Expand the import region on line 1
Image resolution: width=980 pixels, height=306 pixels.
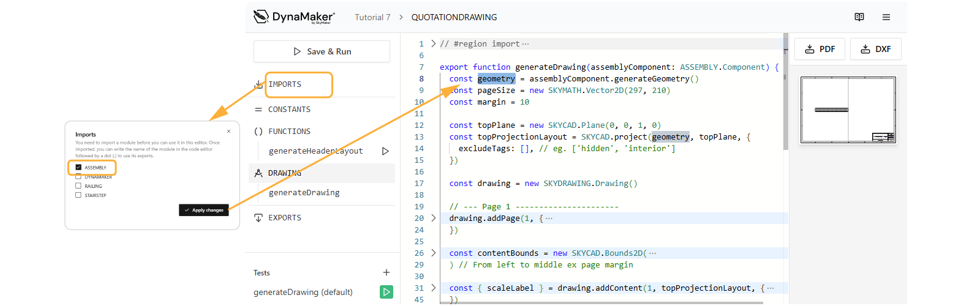click(434, 43)
